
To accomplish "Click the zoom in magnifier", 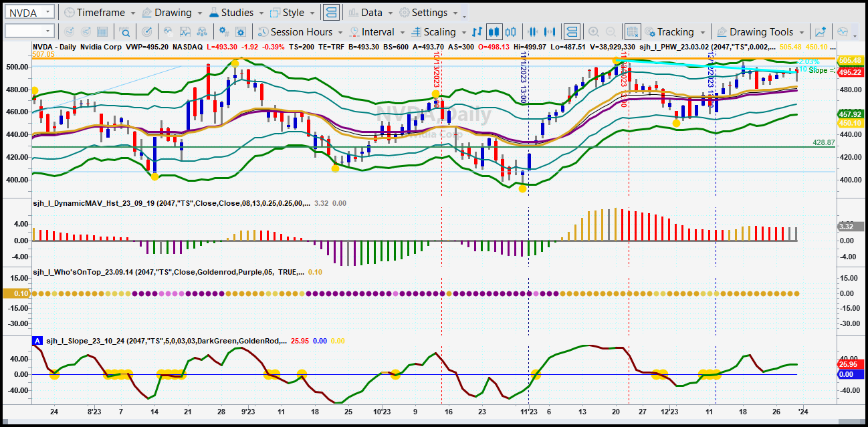I will (593, 32).
